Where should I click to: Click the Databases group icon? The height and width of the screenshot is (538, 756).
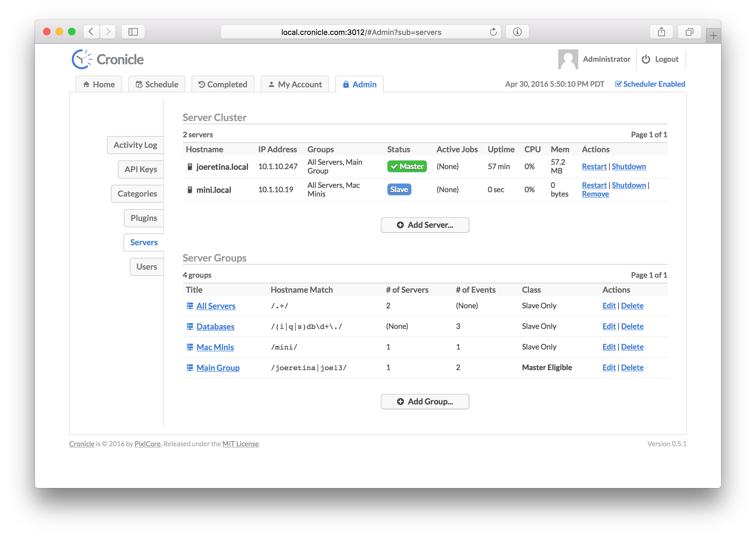(x=190, y=327)
